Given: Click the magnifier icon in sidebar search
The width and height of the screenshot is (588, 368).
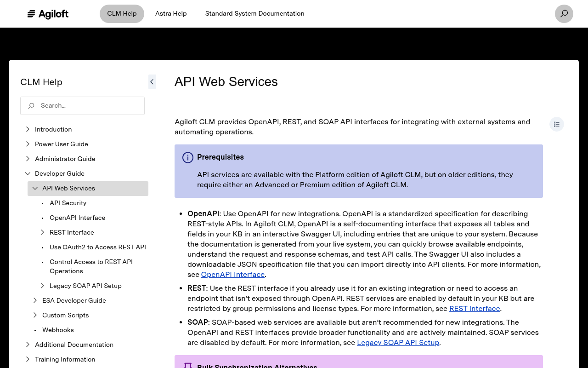Looking at the screenshot, I should (x=31, y=106).
